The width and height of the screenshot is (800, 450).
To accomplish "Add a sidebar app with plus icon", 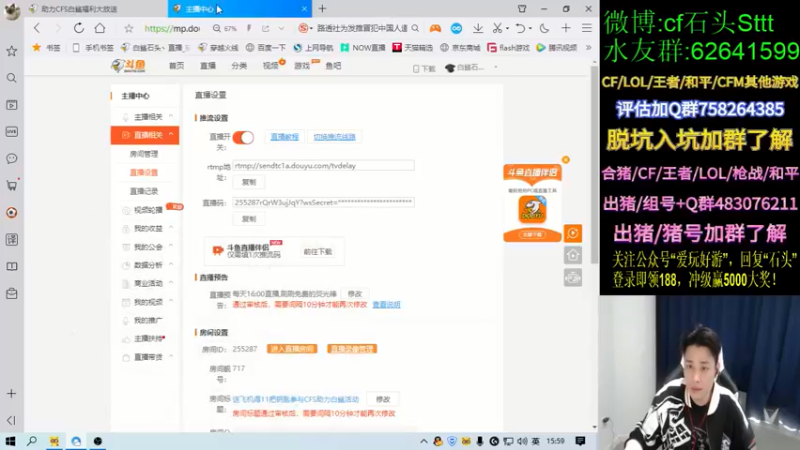I will click(12, 393).
